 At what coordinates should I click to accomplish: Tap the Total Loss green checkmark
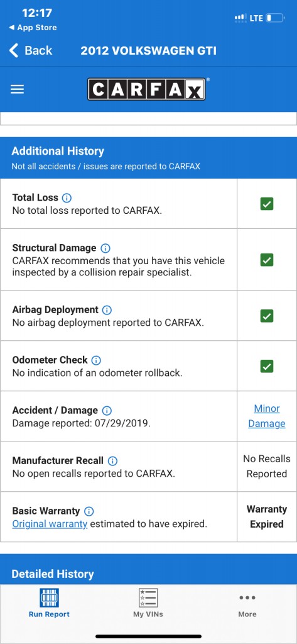point(267,204)
